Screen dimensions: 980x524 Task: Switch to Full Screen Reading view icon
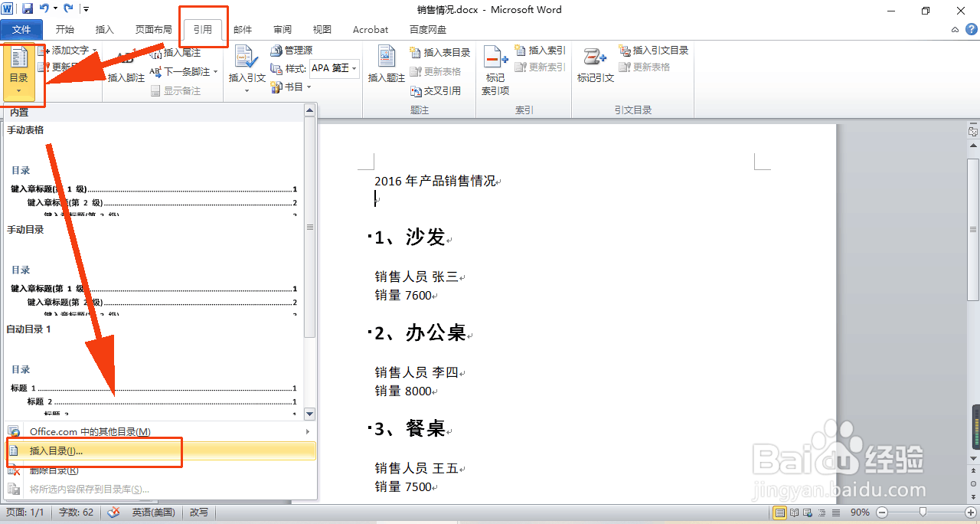coord(795,513)
